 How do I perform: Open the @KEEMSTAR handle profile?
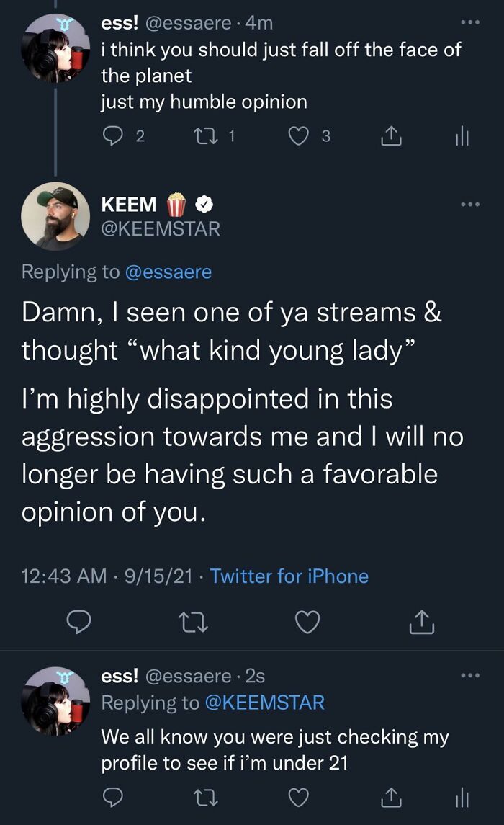click(x=161, y=229)
